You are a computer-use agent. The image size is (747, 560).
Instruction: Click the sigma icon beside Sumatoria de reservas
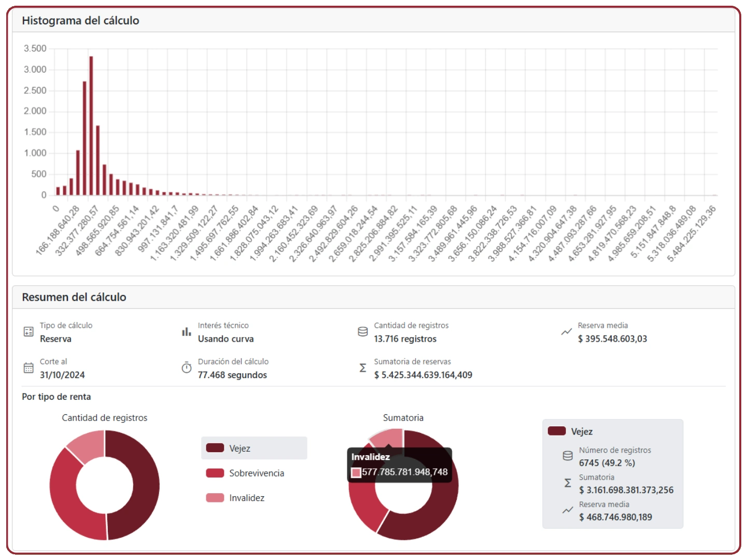pyautogui.click(x=363, y=368)
